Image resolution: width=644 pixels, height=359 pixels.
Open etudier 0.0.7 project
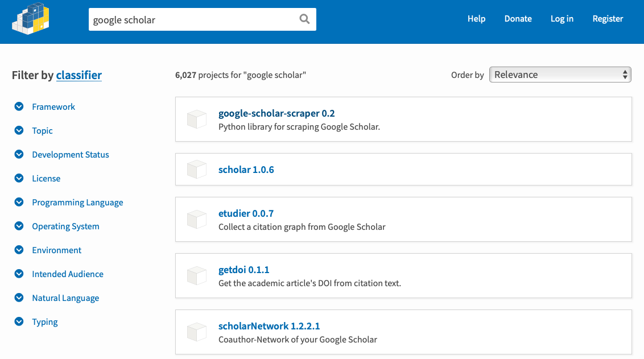point(246,213)
